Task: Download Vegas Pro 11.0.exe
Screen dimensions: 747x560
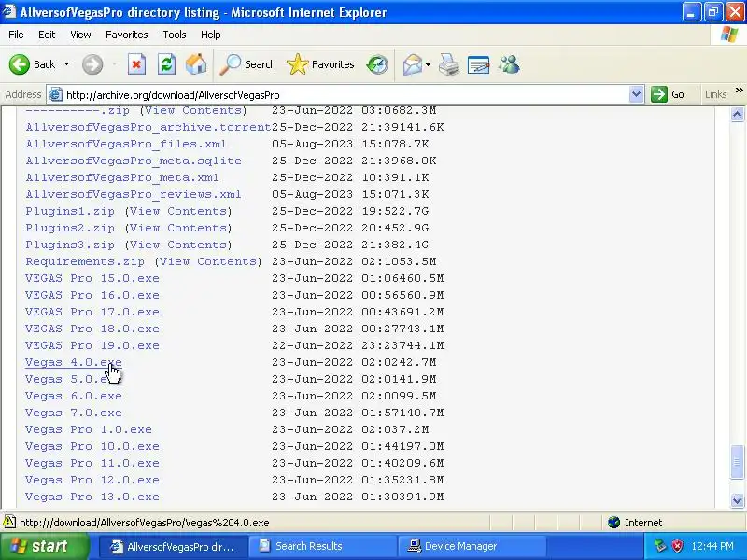Action: (x=92, y=463)
